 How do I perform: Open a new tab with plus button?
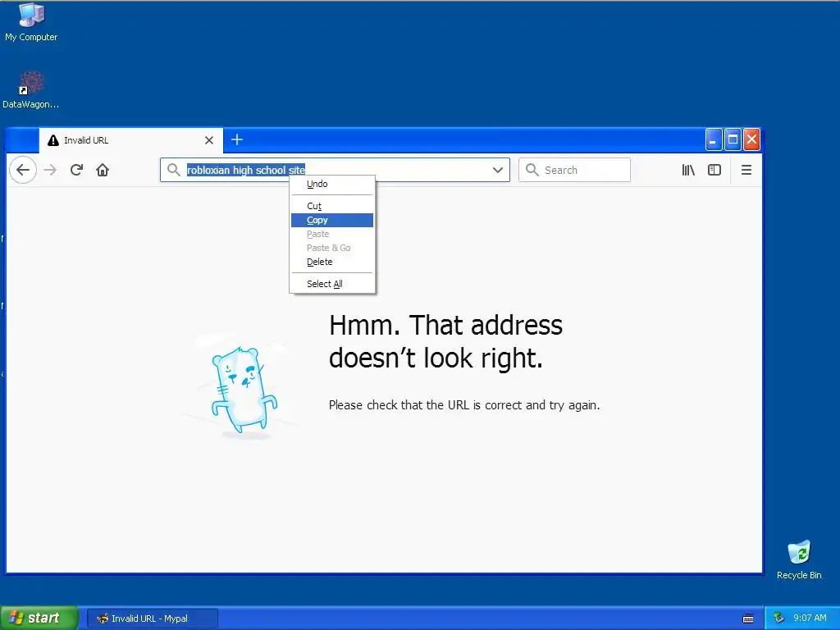click(237, 139)
